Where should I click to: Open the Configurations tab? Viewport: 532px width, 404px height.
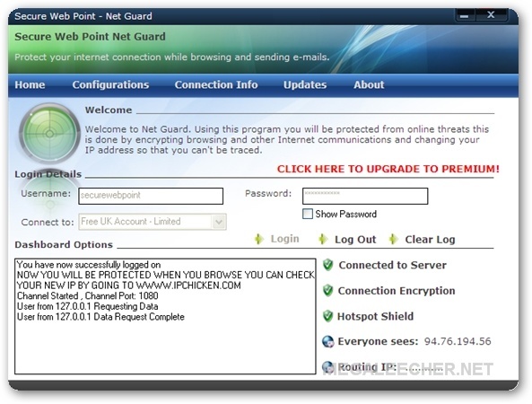point(110,84)
